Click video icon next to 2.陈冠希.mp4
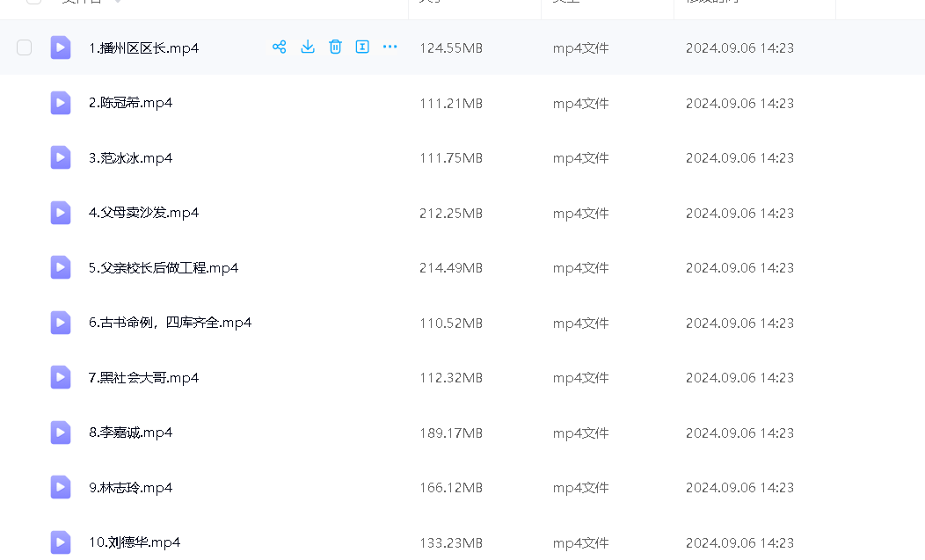Image resolution: width=925 pixels, height=560 pixels. (x=61, y=103)
